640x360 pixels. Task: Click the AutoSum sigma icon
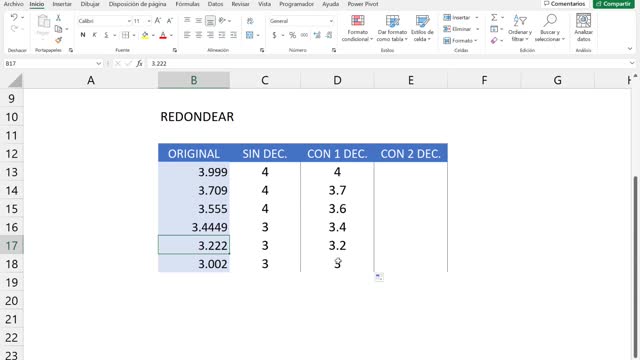[x=494, y=18]
